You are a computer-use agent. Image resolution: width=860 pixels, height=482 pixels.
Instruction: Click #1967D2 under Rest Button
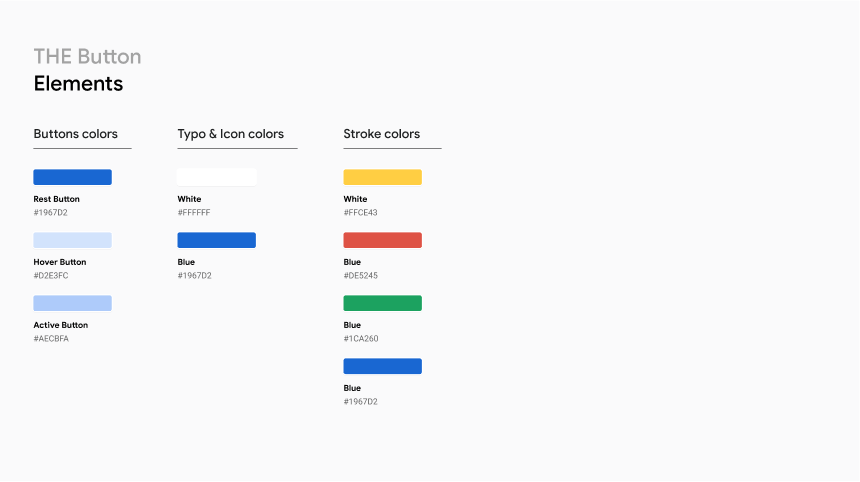[x=50, y=213]
